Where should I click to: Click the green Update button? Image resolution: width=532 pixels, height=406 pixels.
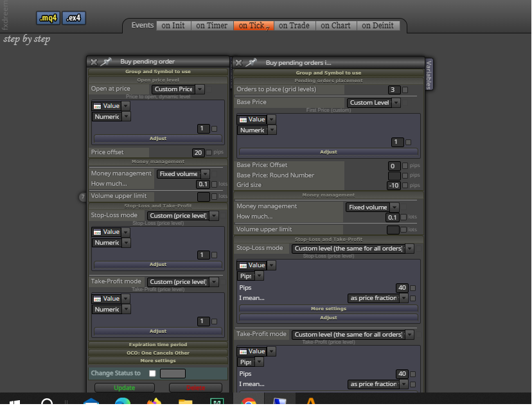click(125, 387)
